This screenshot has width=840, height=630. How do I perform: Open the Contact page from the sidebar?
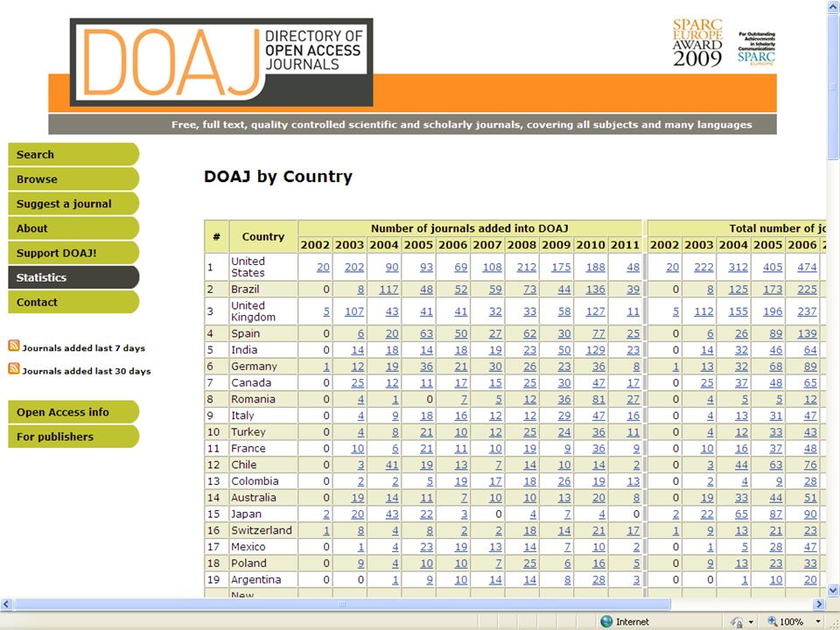73,302
